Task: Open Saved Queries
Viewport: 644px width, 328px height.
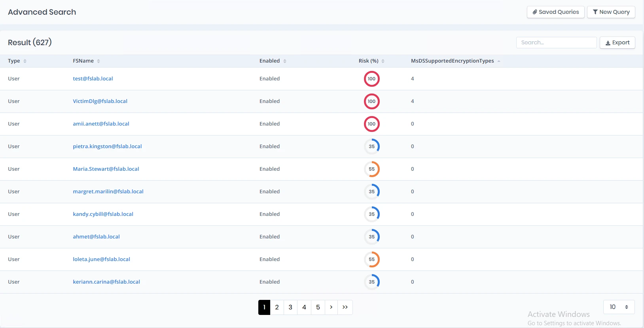Action: (555, 12)
